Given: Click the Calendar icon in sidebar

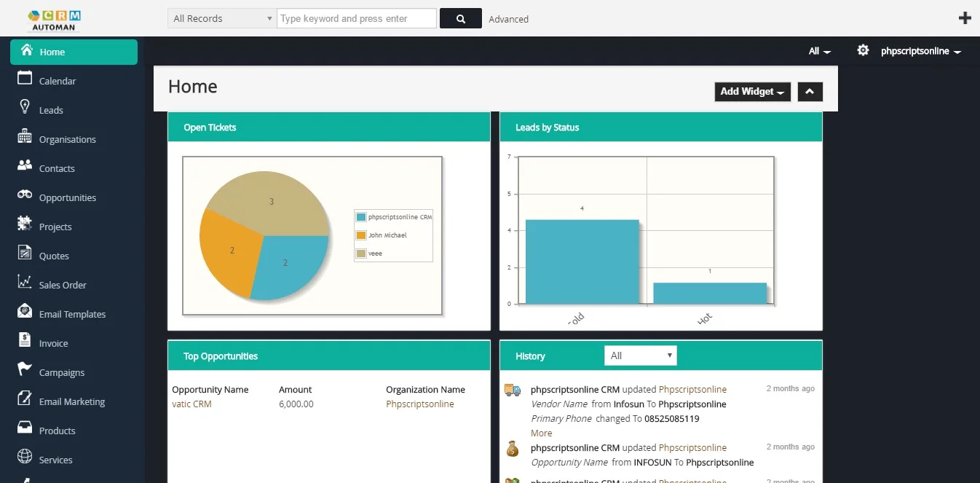Looking at the screenshot, I should click(25, 79).
